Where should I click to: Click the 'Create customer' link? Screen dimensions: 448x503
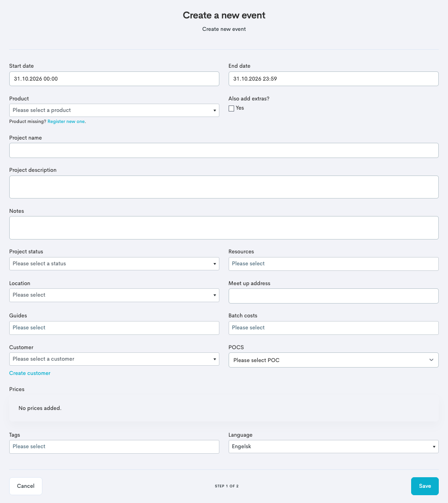[30, 373]
